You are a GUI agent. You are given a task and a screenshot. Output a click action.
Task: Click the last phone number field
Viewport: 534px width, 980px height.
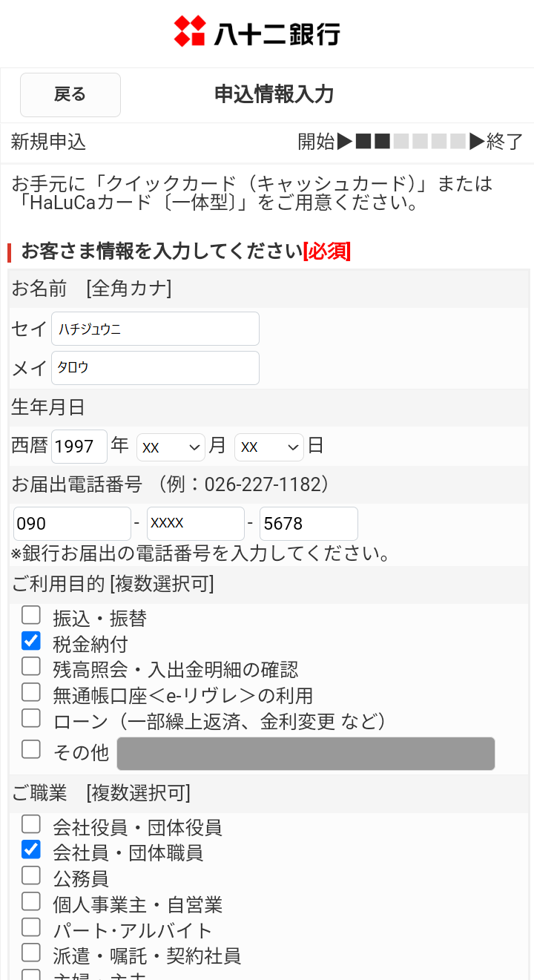click(308, 524)
